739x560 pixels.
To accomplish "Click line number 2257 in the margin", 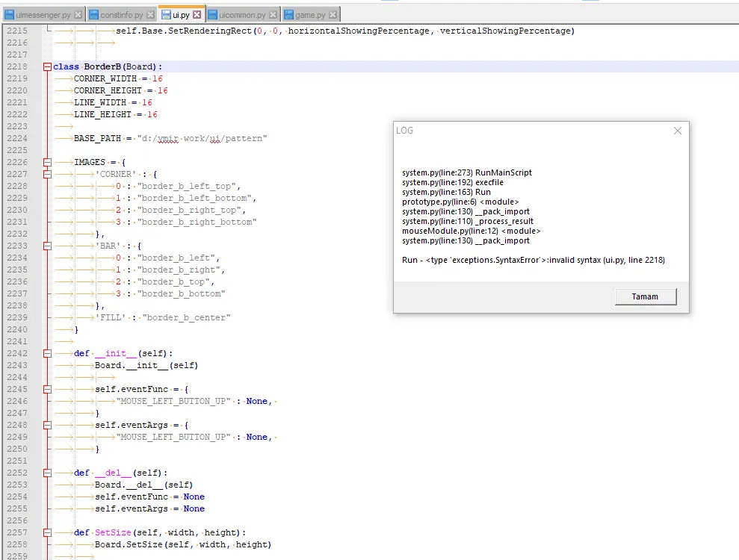I will pyautogui.click(x=17, y=532).
